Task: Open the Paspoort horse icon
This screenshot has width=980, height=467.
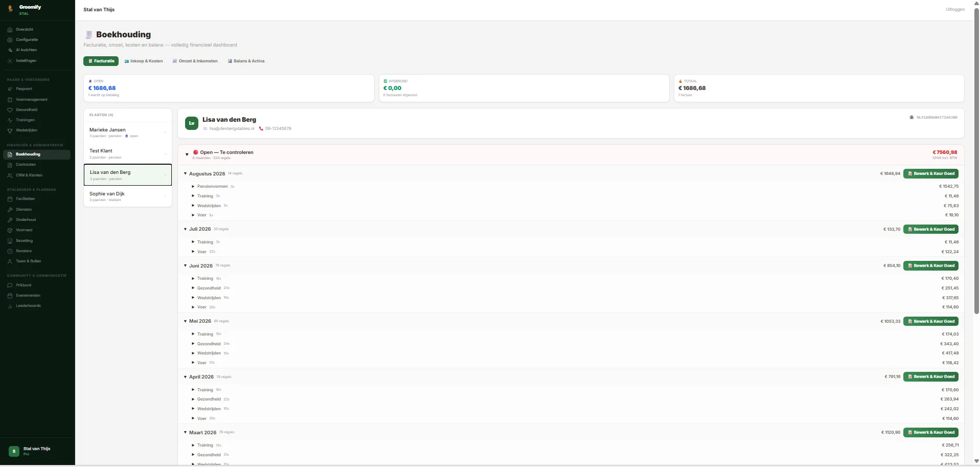Action: (10, 89)
